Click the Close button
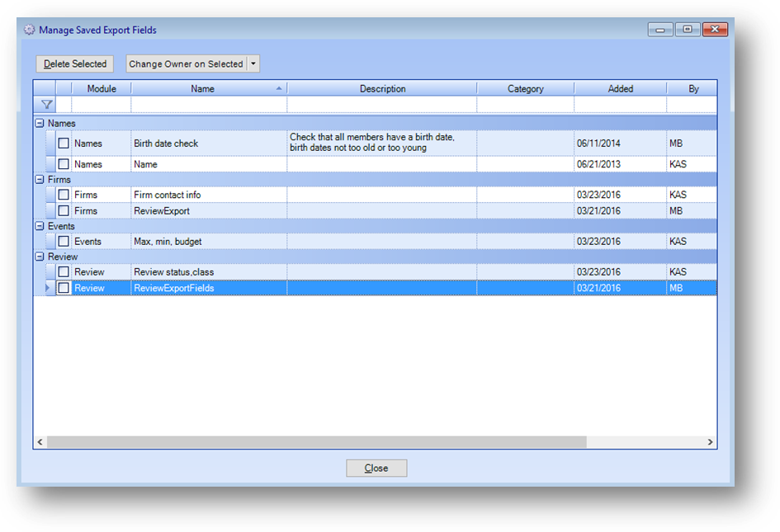Screen dimensions: 780x532 pos(376,468)
